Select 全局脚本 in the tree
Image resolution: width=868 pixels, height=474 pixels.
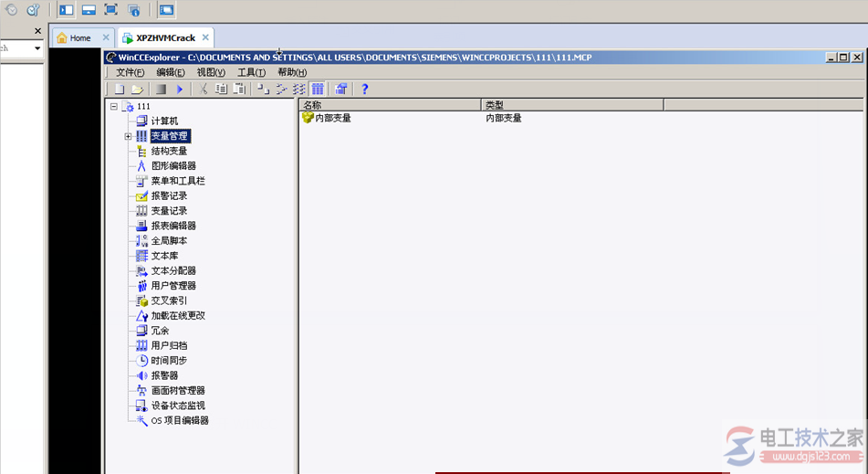[x=169, y=240]
